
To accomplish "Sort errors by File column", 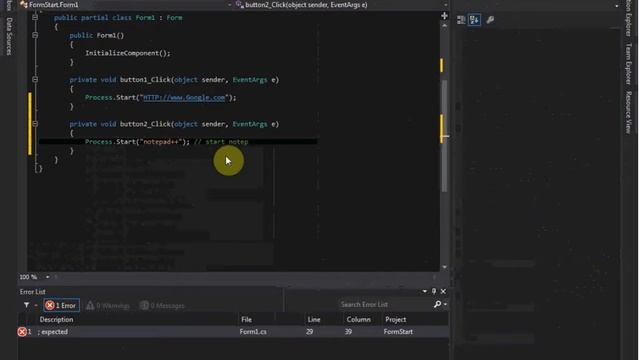I will [246, 320].
